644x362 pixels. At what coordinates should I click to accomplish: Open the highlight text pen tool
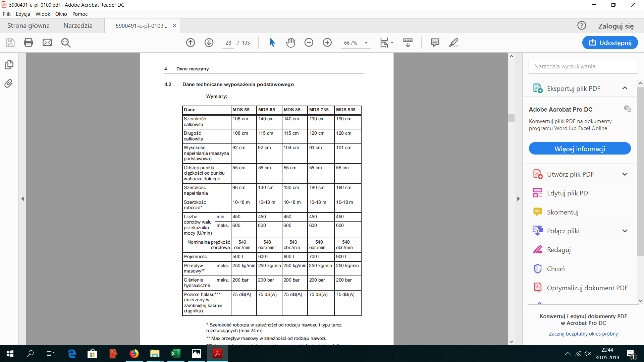coord(453,43)
